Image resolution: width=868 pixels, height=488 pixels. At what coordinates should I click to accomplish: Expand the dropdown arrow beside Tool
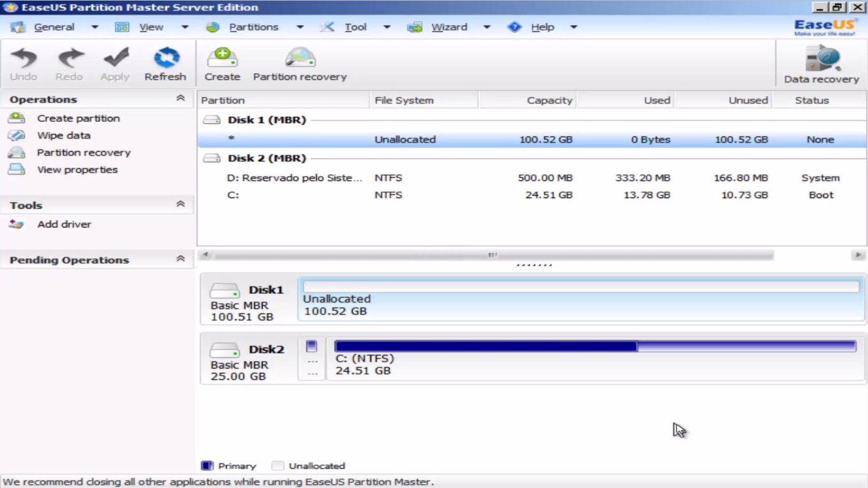coord(386,27)
